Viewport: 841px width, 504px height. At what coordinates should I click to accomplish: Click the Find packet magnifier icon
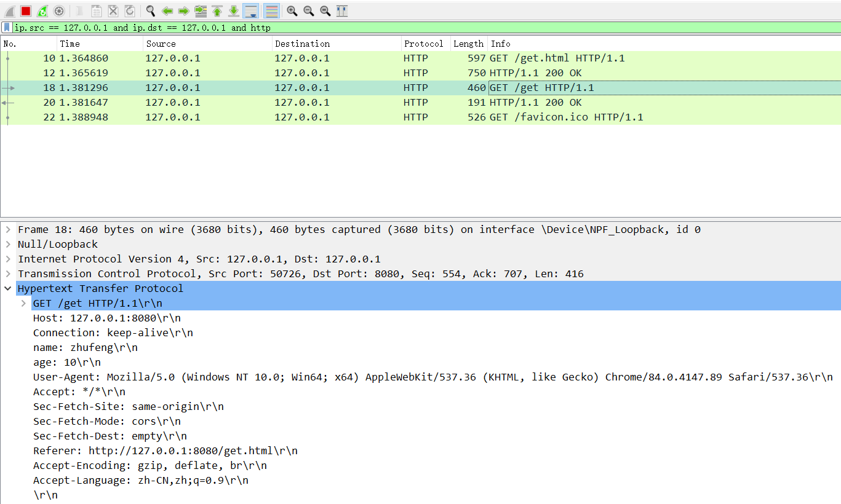click(150, 10)
